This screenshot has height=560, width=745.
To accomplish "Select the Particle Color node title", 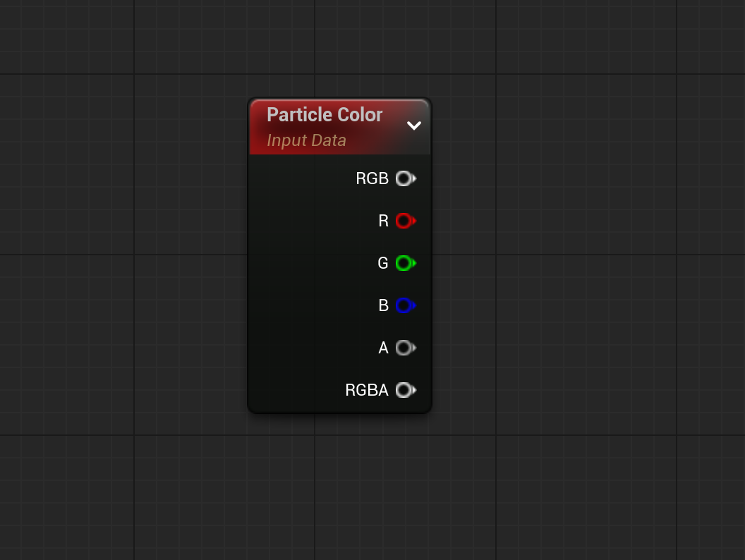I will pyautogui.click(x=325, y=114).
